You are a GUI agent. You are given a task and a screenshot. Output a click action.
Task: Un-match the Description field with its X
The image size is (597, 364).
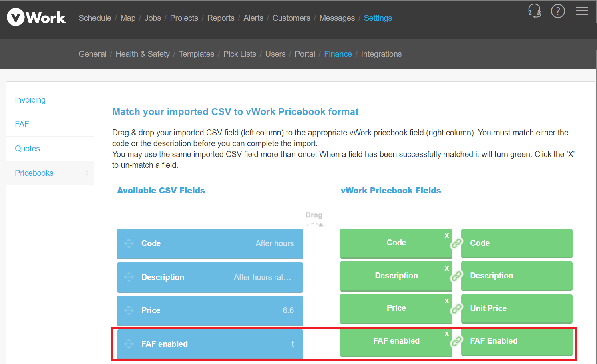tap(447, 268)
